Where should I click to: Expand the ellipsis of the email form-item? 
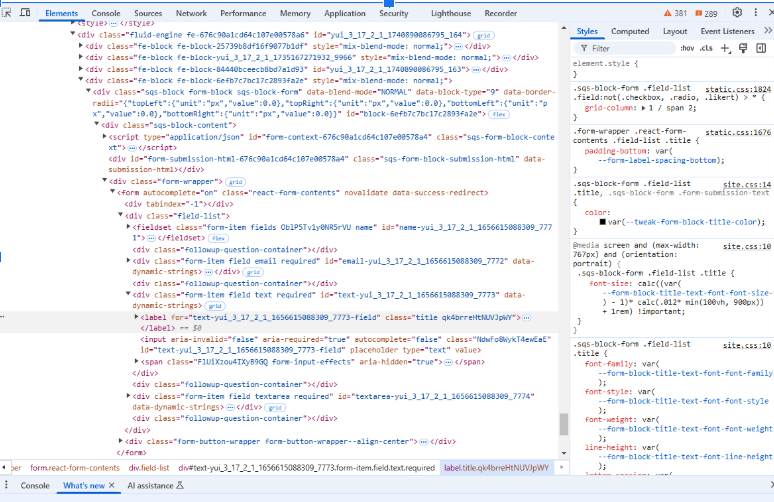208,272
